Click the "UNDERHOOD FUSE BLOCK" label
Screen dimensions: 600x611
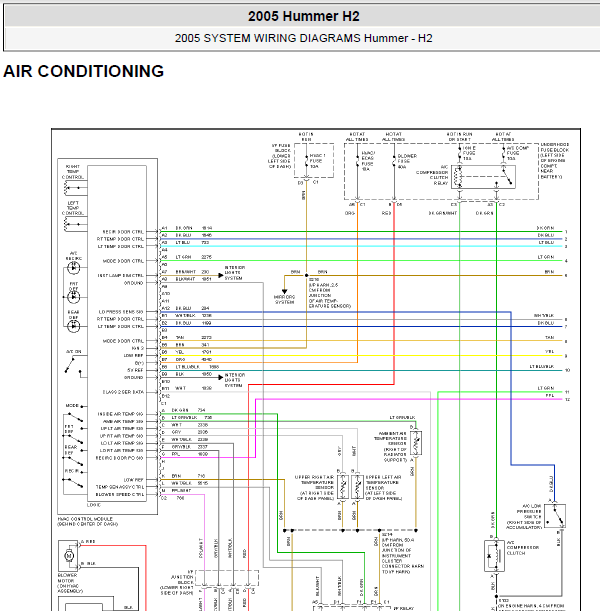pyautogui.click(x=554, y=147)
